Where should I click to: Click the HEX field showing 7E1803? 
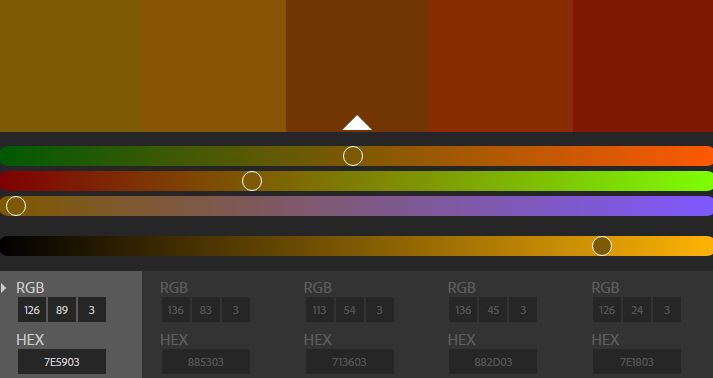tap(637, 362)
